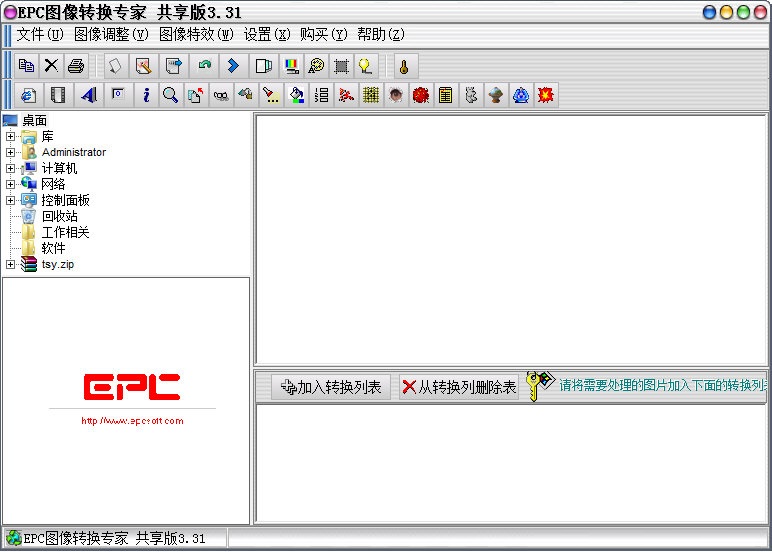Open the 设置(X) menu
772x552 pixels.
click(x=267, y=34)
